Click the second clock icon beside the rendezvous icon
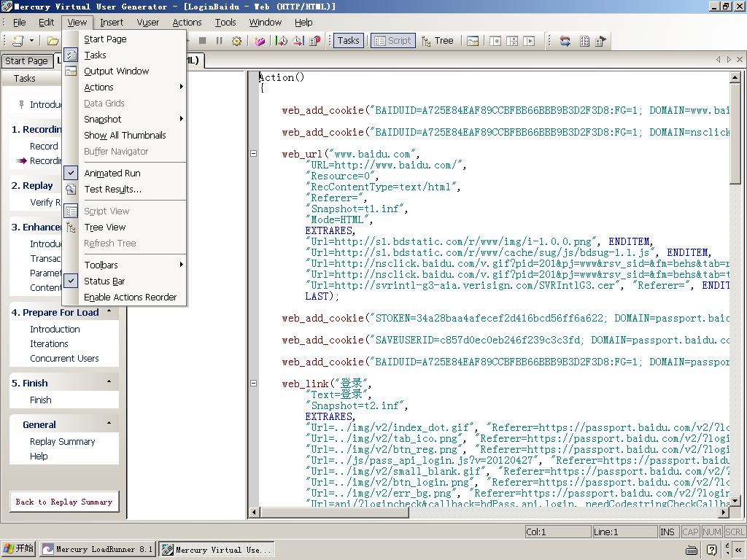Screen dimensions: 747x560 [298, 41]
